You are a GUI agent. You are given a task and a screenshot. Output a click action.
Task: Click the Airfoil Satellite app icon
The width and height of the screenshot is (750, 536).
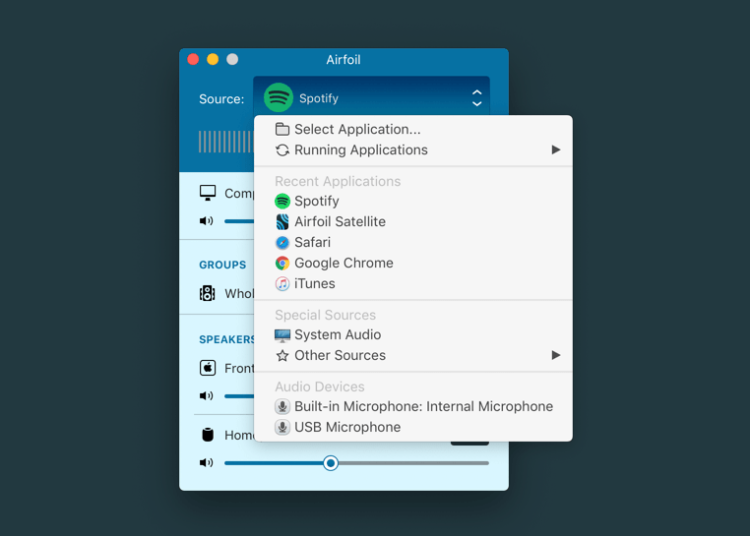[282, 222]
